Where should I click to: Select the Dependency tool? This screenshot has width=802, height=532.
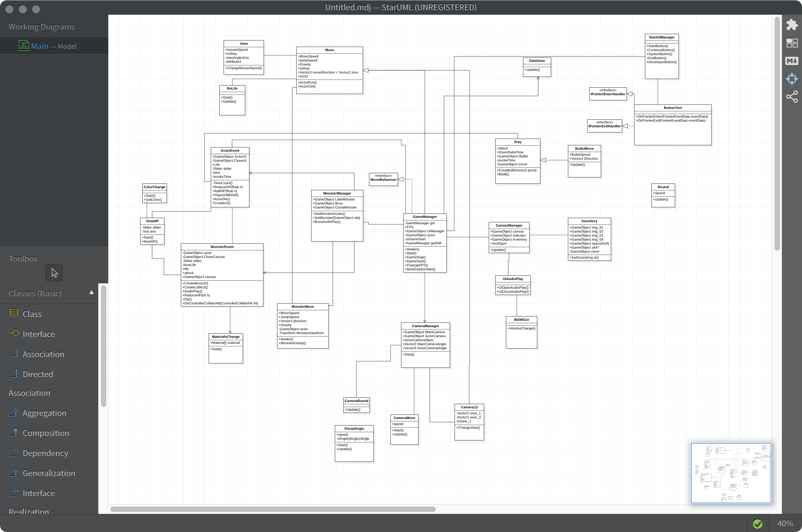(45, 453)
